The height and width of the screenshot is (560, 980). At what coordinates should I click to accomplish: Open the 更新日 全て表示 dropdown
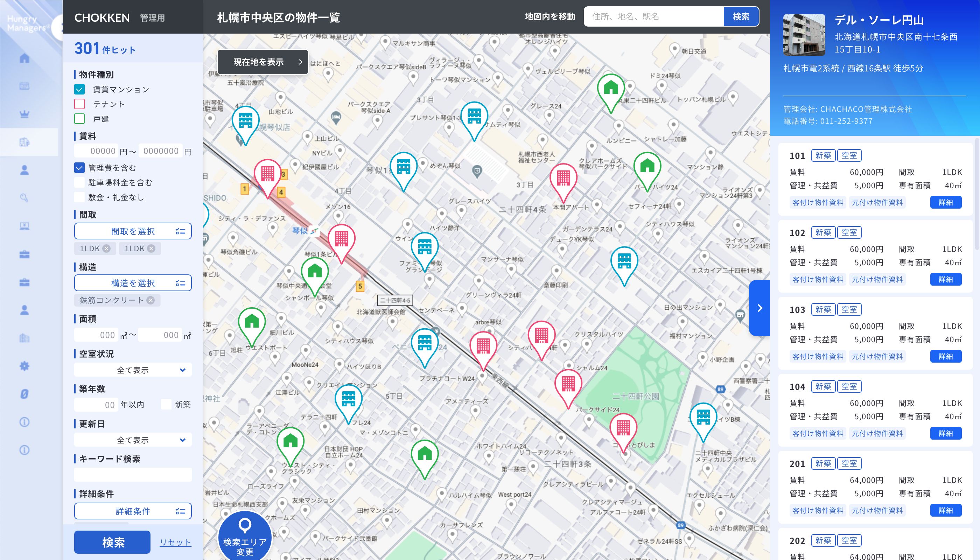[x=133, y=440]
